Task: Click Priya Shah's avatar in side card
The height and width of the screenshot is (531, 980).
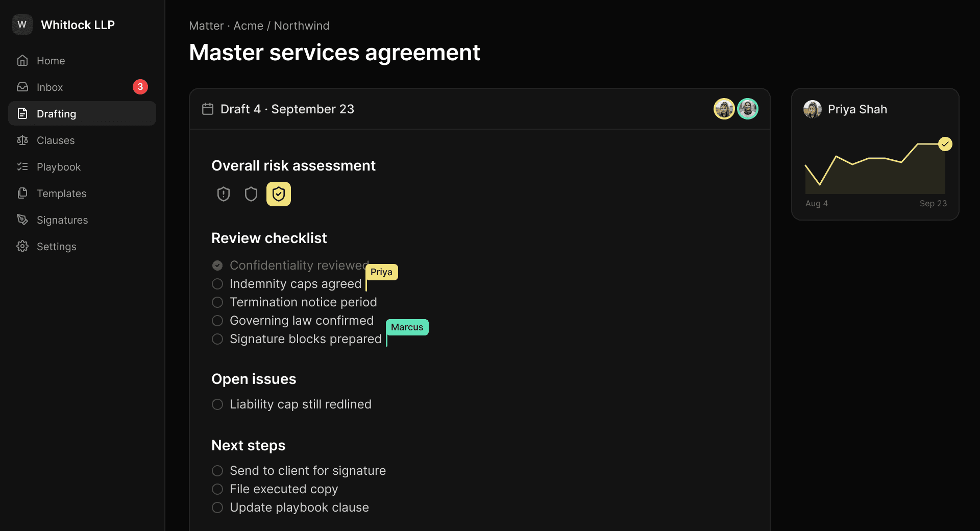Action: (813, 109)
